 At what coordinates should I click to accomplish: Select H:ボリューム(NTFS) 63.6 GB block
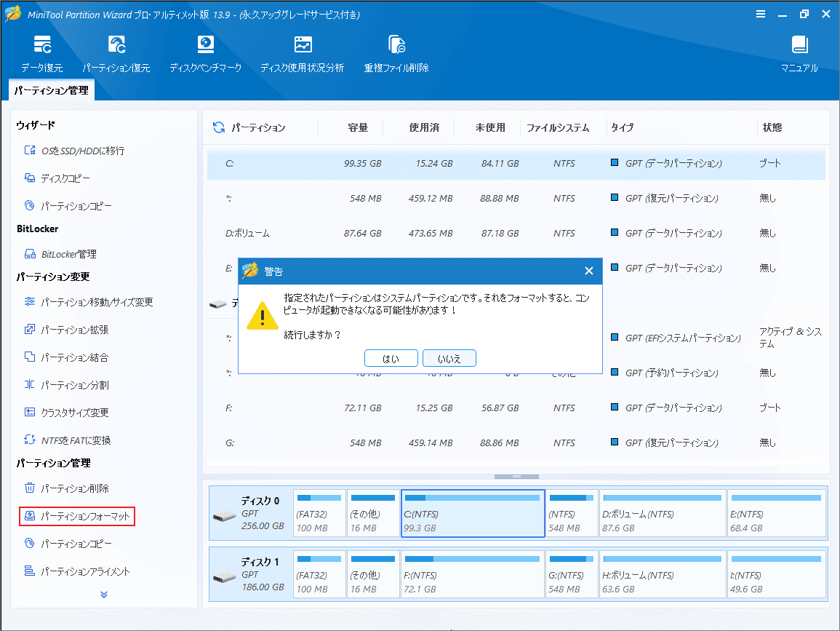tap(663, 574)
